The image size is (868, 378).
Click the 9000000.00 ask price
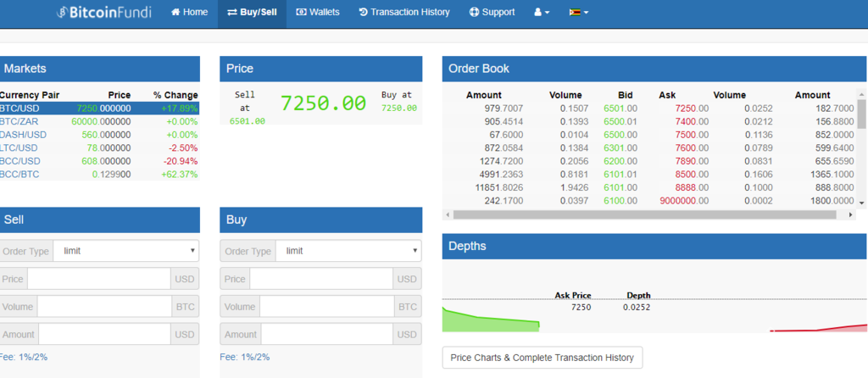684,201
